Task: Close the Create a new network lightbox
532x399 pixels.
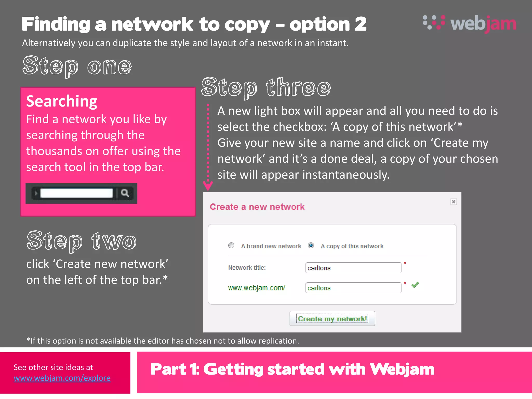Action: [x=454, y=202]
